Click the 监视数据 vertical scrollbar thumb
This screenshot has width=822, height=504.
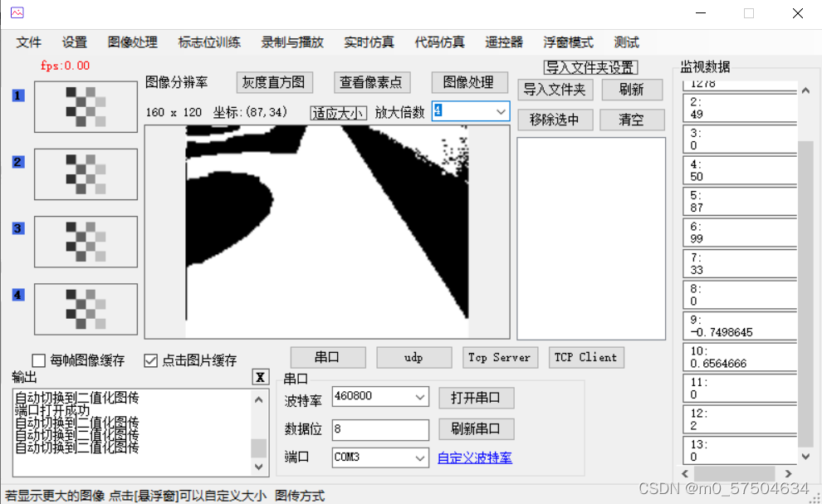tap(805, 293)
